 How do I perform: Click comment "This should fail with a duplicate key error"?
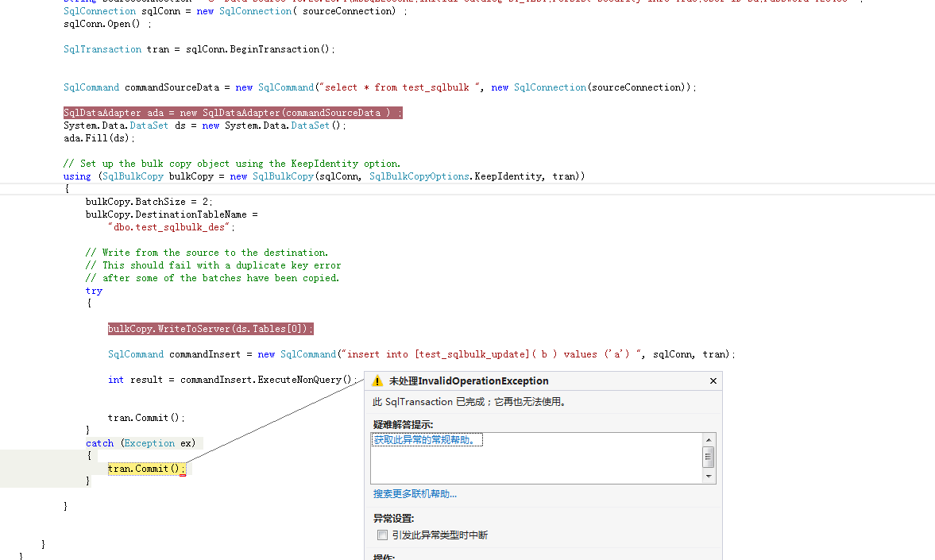point(214,265)
